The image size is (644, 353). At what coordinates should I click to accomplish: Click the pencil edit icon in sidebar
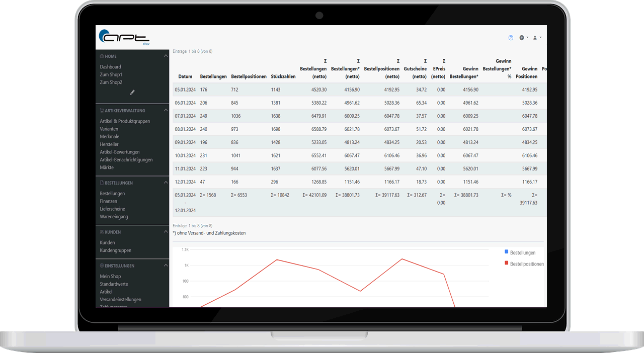(x=132, y=93)
